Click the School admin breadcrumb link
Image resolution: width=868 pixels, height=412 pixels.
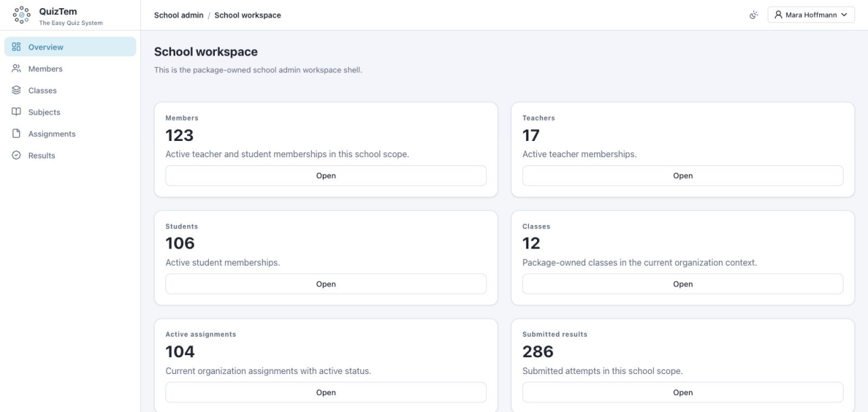click(178, 15)
